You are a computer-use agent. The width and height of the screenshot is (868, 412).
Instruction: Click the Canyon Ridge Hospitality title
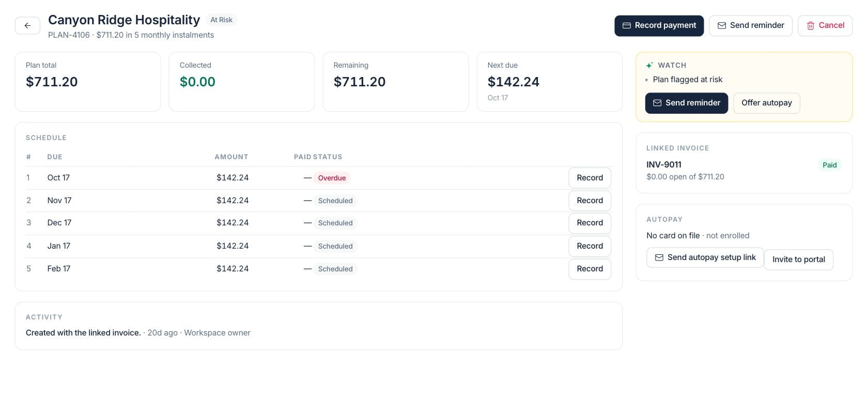pos(124,20)
